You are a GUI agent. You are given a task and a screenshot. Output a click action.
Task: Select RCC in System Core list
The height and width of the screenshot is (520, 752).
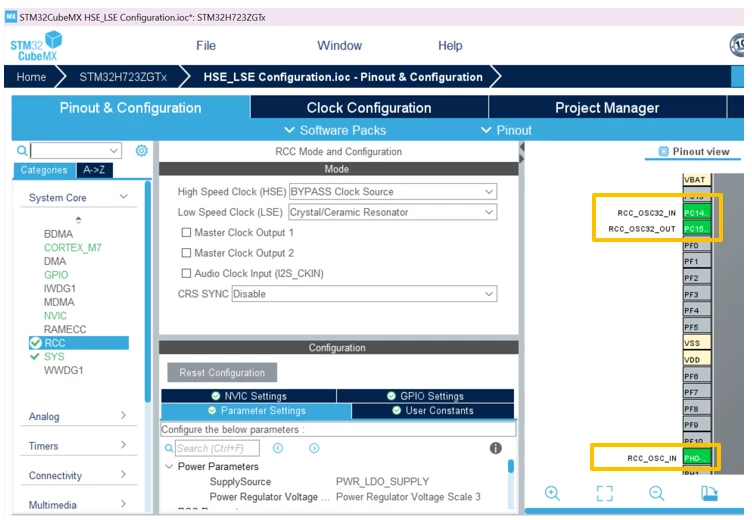pos(79,343)
